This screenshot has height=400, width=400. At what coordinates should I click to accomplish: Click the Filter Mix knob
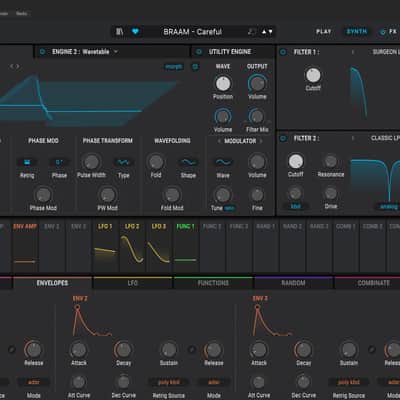click(257, 117)
